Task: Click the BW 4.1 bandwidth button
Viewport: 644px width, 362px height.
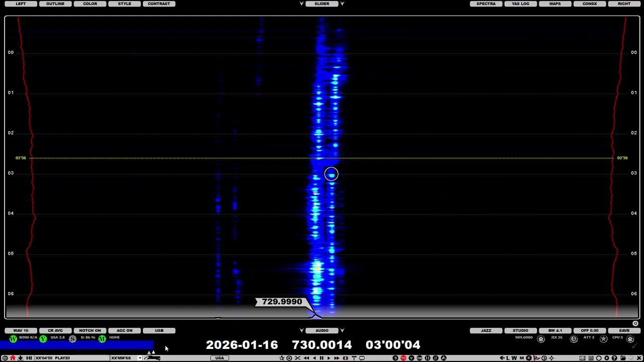Action: [555, 330]
